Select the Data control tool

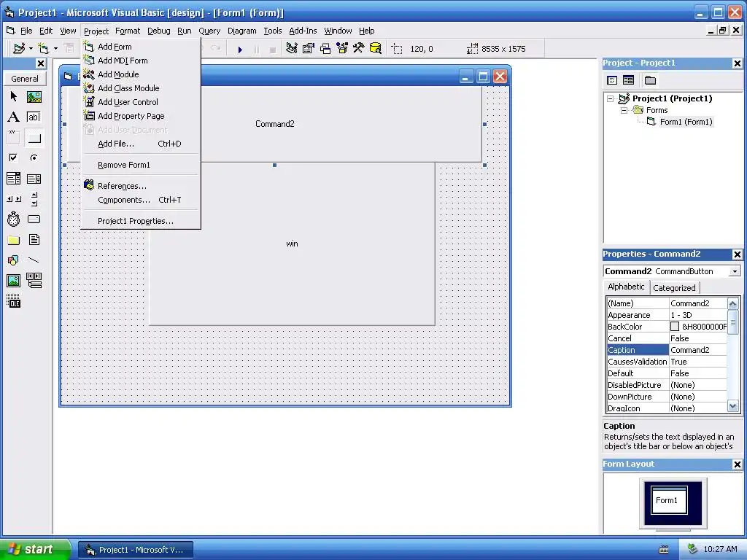(34, 281)
